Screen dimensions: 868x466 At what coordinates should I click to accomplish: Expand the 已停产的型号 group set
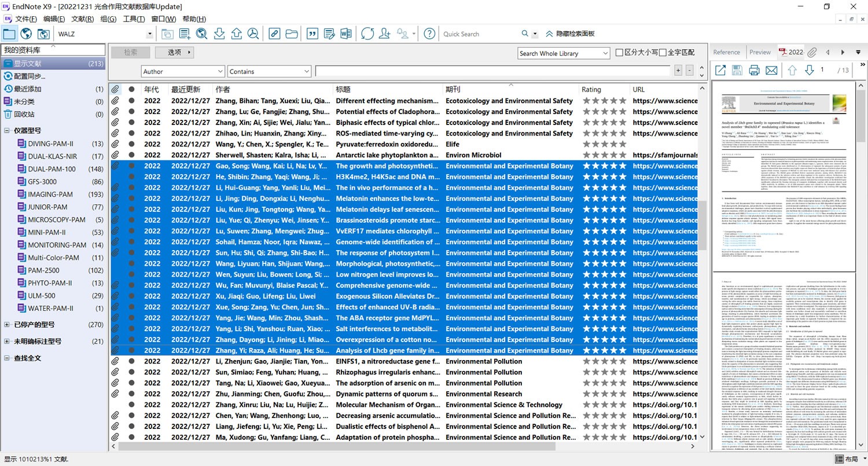coord(7,325)
